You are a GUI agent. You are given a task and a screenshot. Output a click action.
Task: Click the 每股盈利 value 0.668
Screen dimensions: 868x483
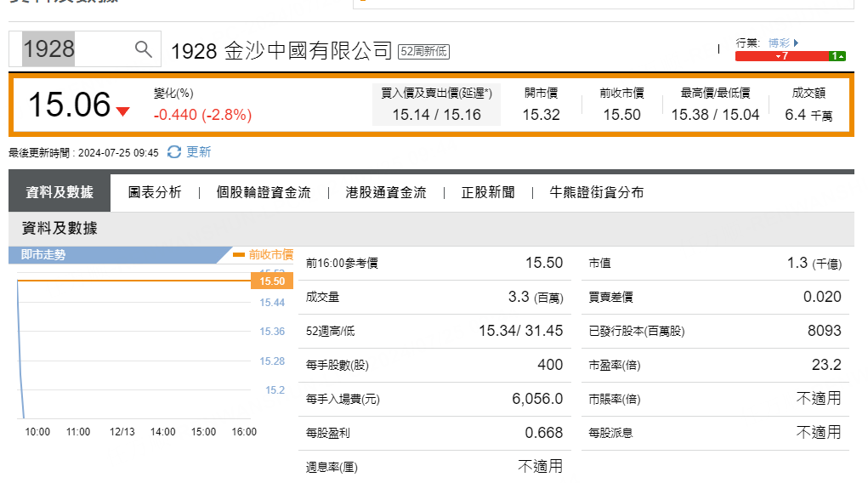point(543,433)
